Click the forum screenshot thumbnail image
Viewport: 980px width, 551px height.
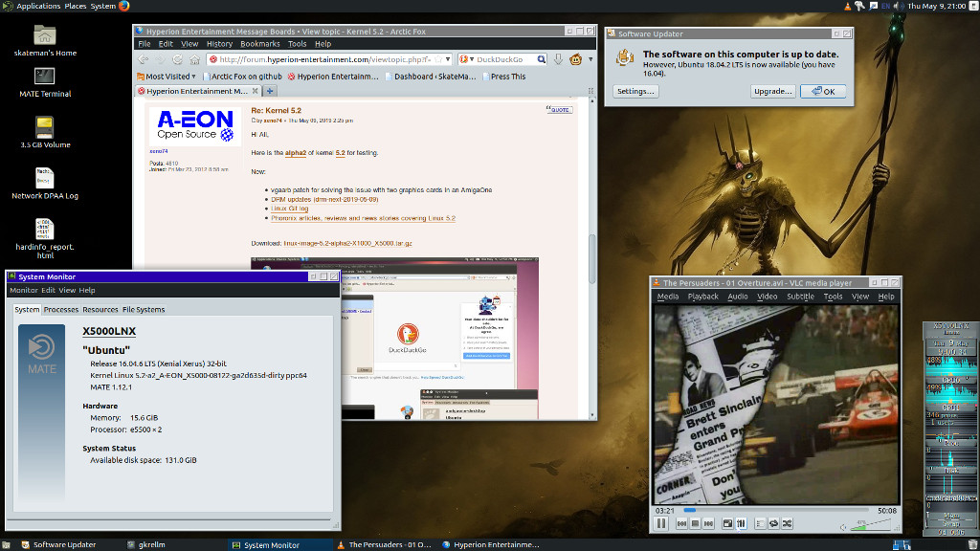[394, 338]
